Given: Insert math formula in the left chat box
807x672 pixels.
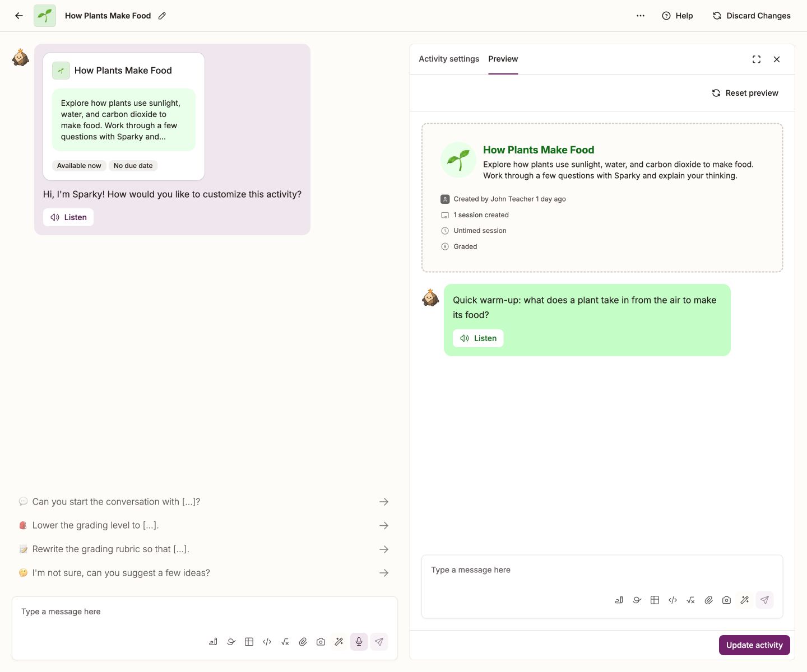Looking at the screenshot, I should (285, 642).
